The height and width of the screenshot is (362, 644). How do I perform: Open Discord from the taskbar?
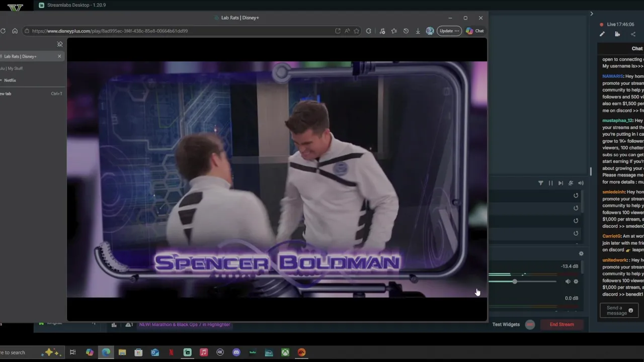[x=236, y=352]
